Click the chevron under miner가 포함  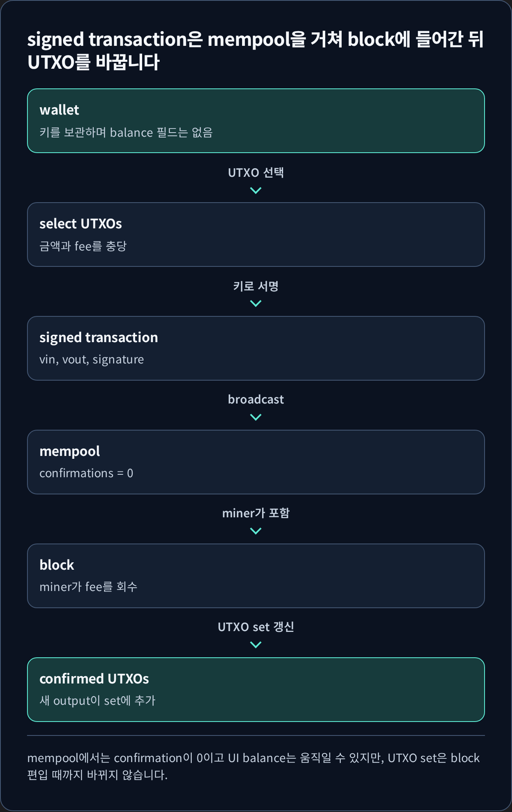pyautogui.click(x=256, y=531)
